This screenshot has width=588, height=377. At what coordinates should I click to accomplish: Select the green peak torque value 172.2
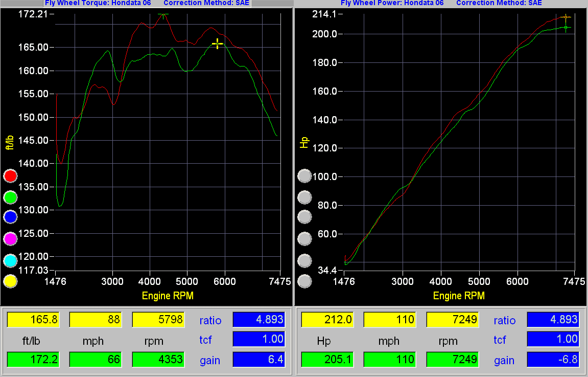33,360
